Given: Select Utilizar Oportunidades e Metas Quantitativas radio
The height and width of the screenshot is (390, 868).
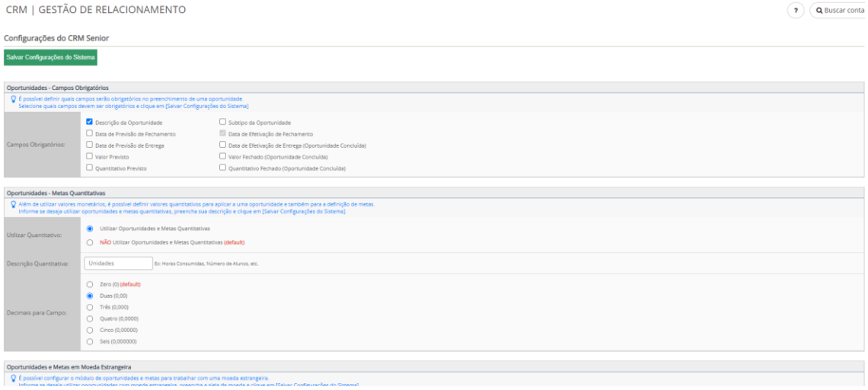Looking at the screenshot, I should pos(90,229).
